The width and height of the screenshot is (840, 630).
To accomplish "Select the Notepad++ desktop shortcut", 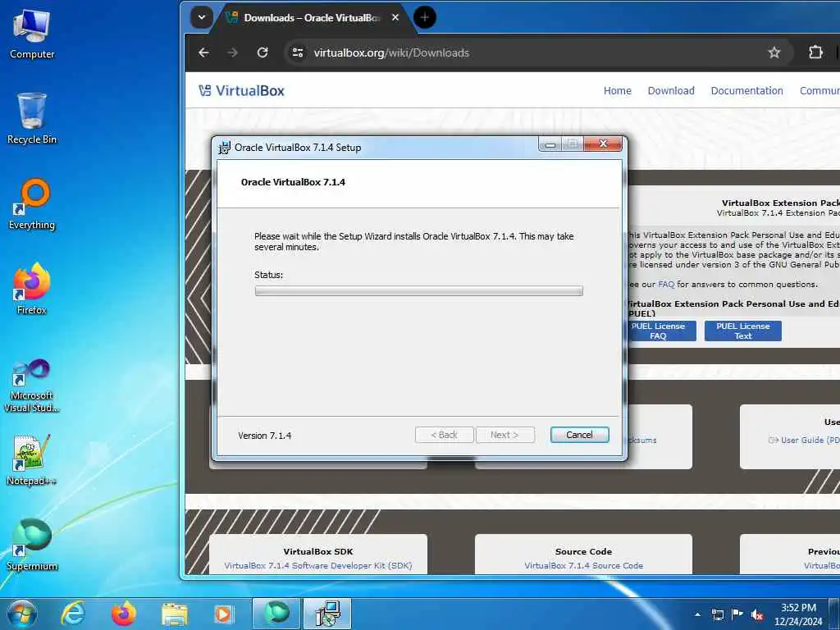I will tap(32, 459).
